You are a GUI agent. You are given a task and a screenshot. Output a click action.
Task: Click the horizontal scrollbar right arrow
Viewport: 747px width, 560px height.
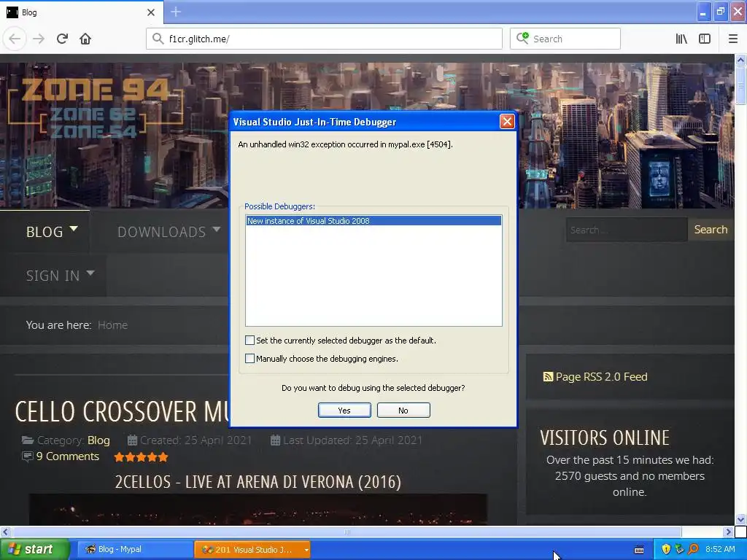[728, 532]
